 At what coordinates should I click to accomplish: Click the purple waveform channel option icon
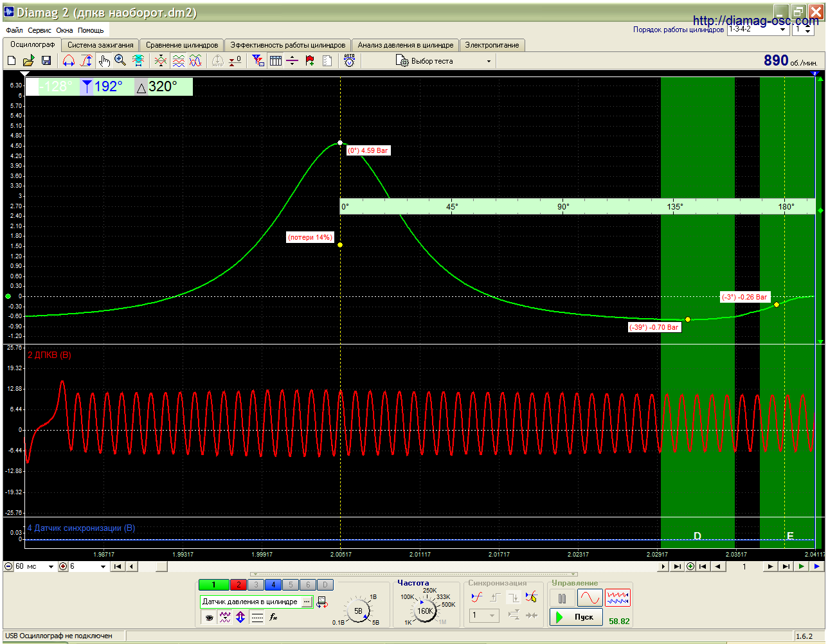(x=224, y=617)
